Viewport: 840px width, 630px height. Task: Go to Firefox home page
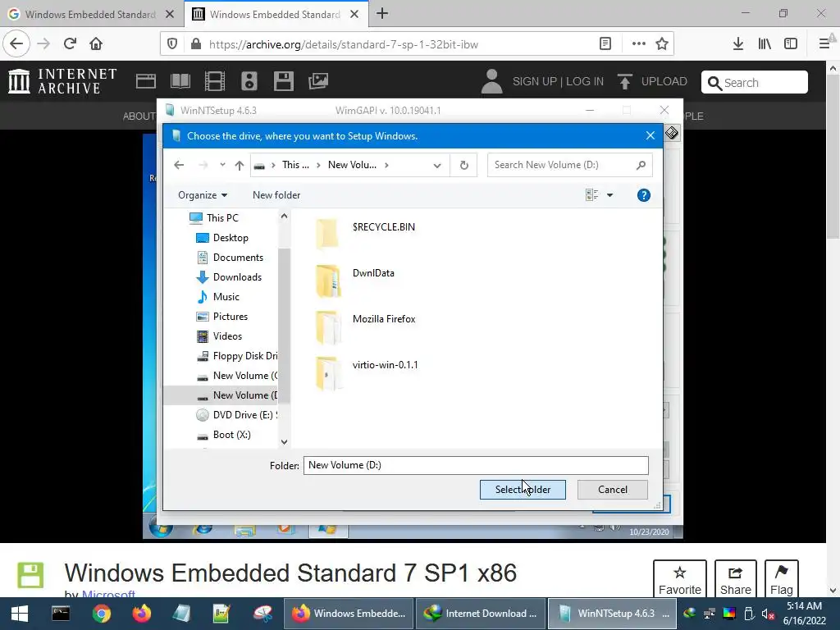coord(96,44)
